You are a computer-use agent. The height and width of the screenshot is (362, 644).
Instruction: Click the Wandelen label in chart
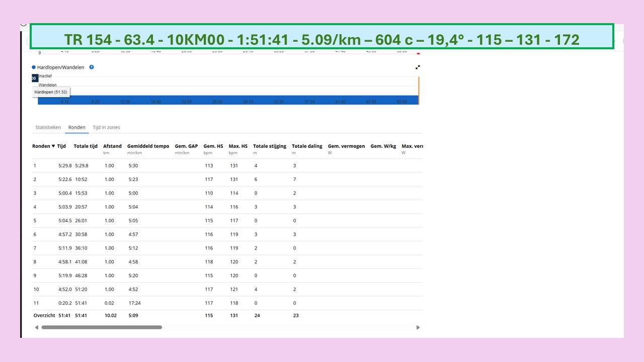coord(48,85)
